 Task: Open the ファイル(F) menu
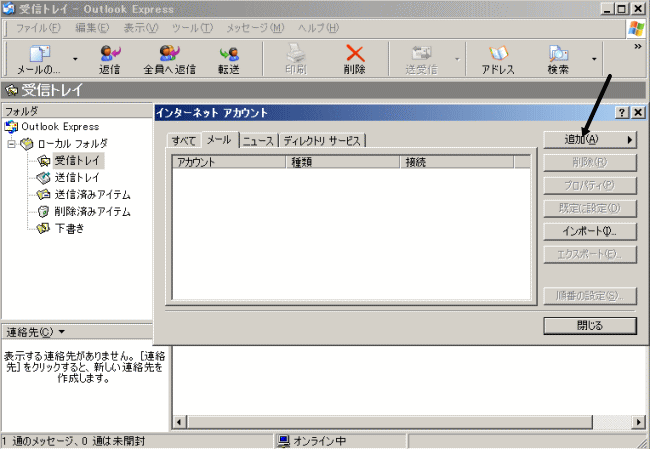pos(38,28)
